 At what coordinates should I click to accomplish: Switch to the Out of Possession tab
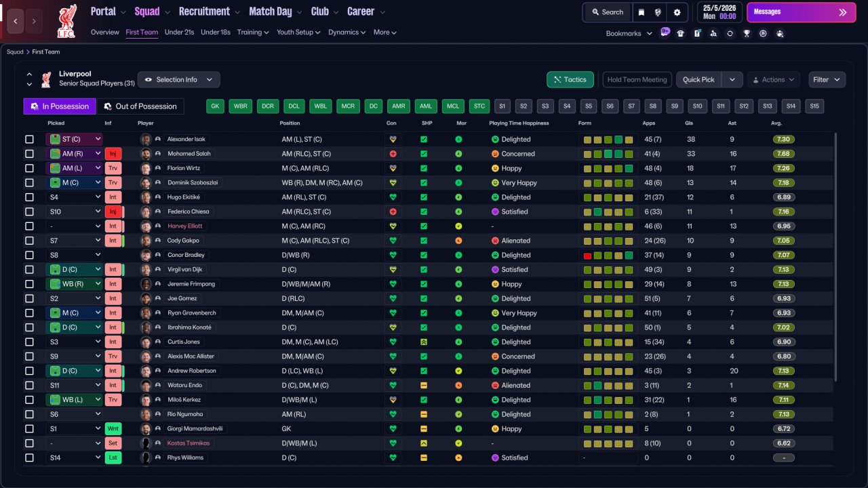click(x=140, y=106)
